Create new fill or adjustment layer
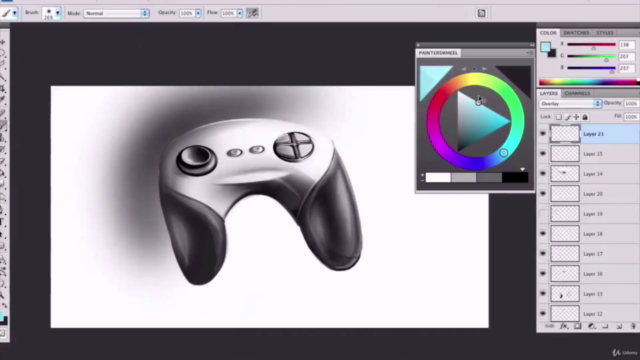 [591, 326]
